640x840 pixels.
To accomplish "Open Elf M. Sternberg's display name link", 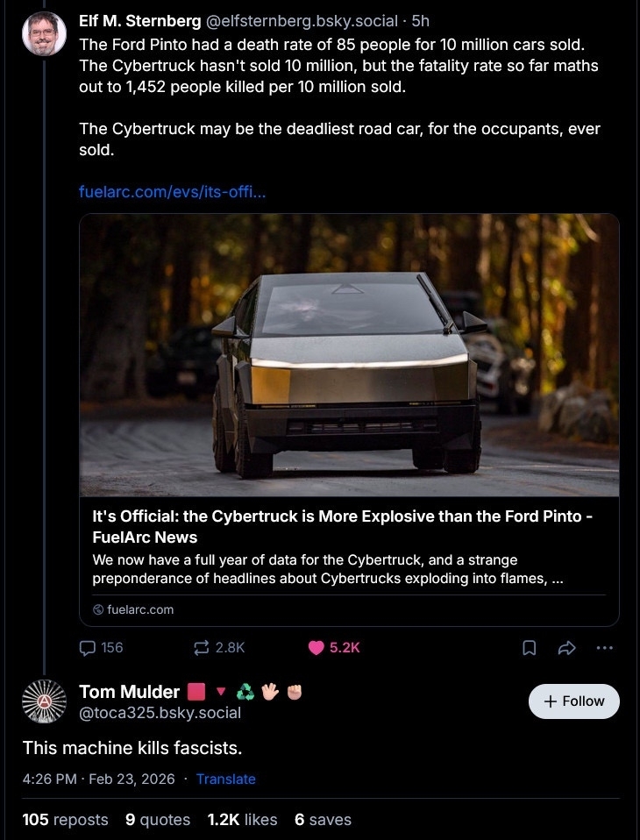I will click(139, 21).
